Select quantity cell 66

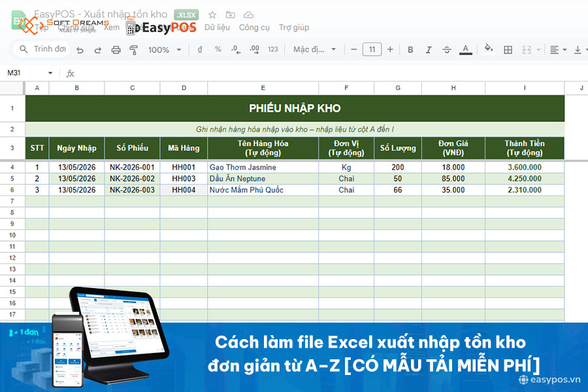click(398, 190)
